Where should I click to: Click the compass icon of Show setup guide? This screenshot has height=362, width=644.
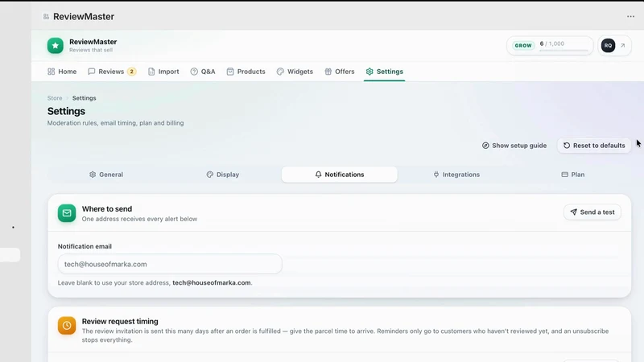[485, 146]
